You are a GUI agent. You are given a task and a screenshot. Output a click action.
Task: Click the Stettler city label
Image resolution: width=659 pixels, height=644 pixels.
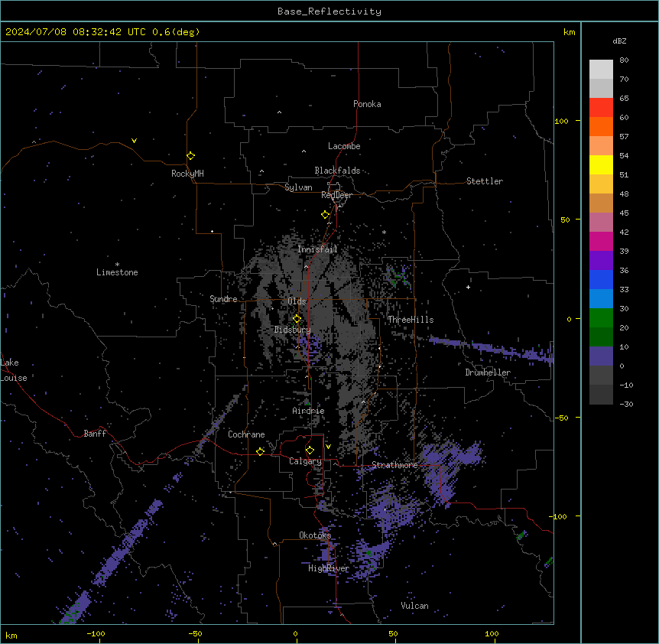pos(485,181)
